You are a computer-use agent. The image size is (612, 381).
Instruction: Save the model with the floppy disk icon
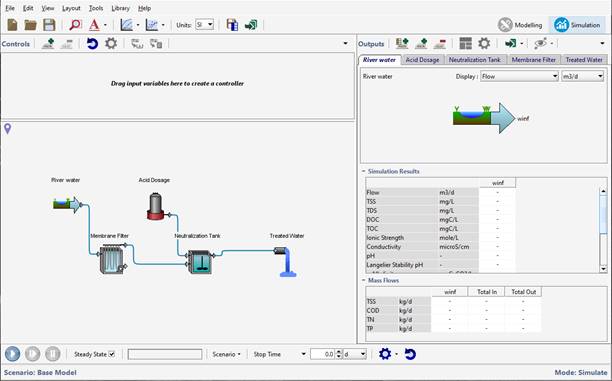coord(49,25)
